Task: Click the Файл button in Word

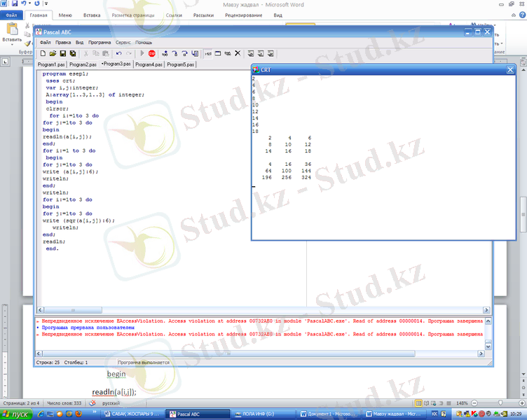Action: (x=12, y=14)
